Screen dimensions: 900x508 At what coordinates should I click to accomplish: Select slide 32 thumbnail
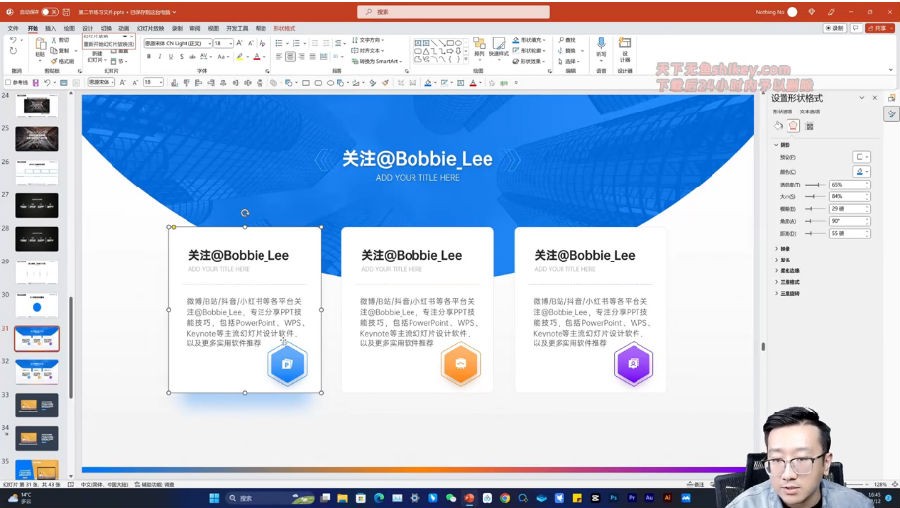(37, 372)
